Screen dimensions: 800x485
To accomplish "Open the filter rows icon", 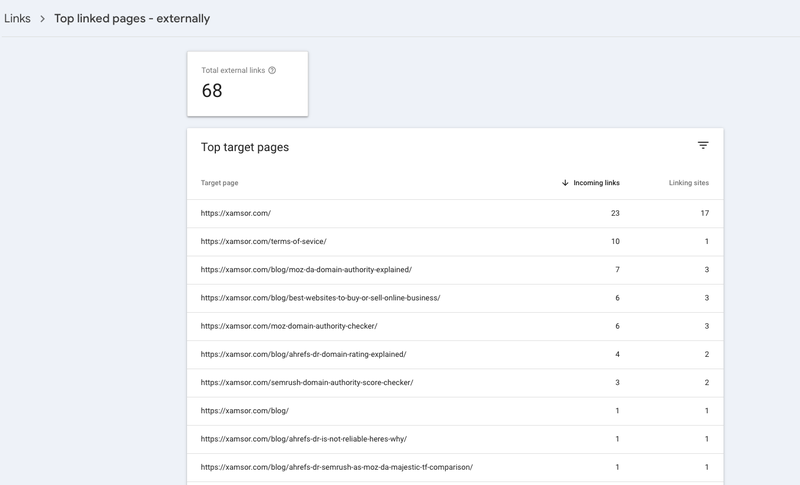I will click(703, 146).
